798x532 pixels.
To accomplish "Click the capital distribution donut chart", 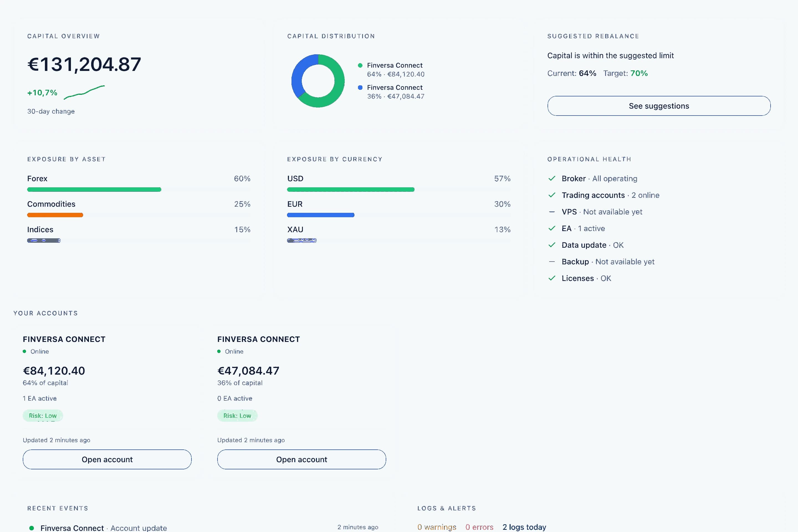I will [318, 81].
